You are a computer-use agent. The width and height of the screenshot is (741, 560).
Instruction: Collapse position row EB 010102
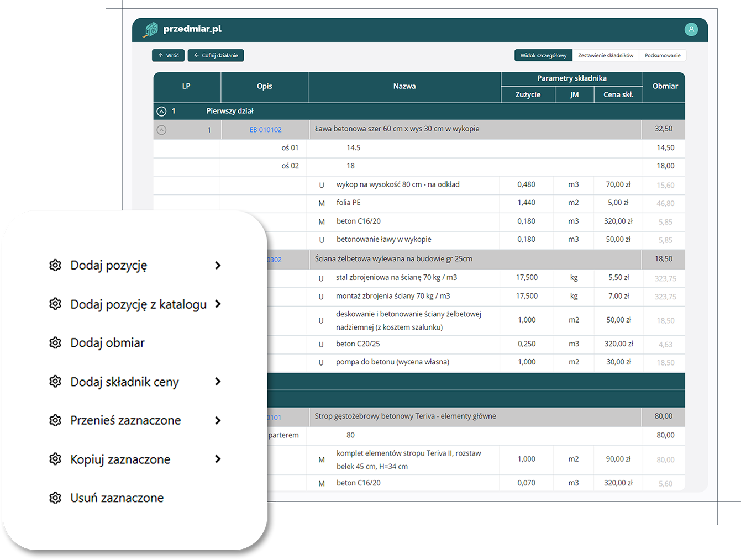click(x=161, y=130)
